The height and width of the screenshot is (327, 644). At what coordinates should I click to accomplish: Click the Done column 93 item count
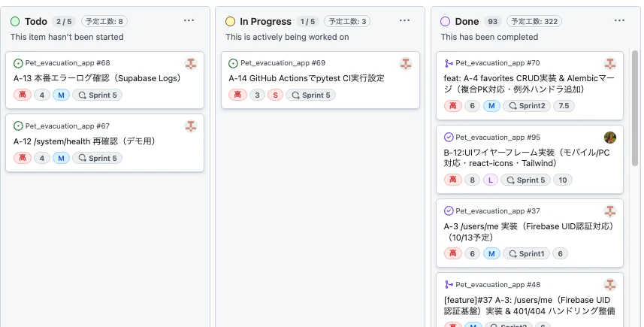(x=493, y=21)
